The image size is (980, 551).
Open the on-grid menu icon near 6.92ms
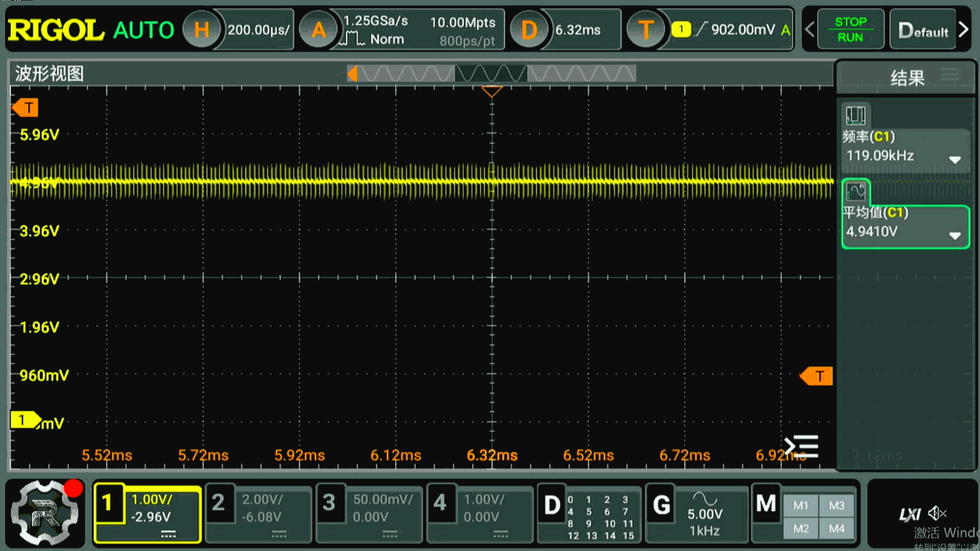pos(802,446)
